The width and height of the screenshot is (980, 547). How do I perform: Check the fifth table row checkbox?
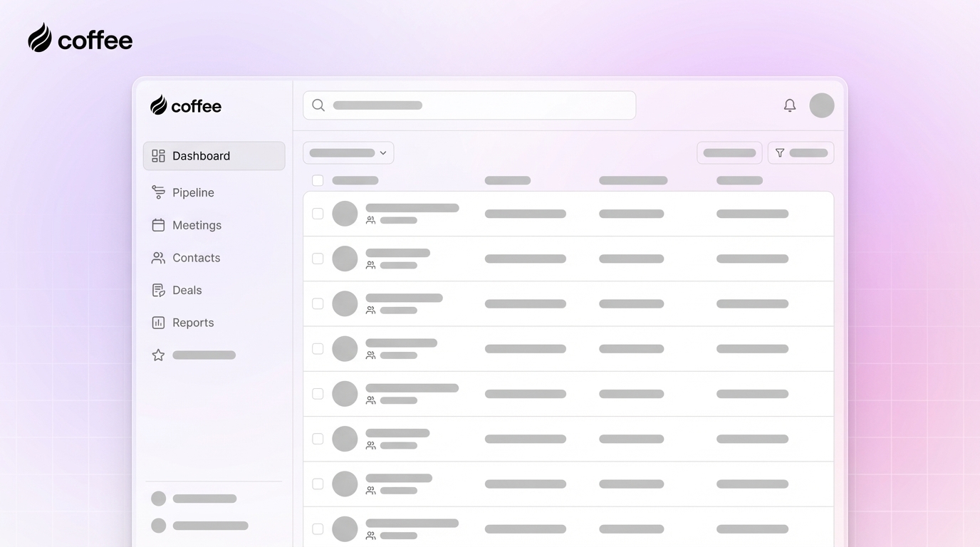pyautogui.click(x=318, y=394)
